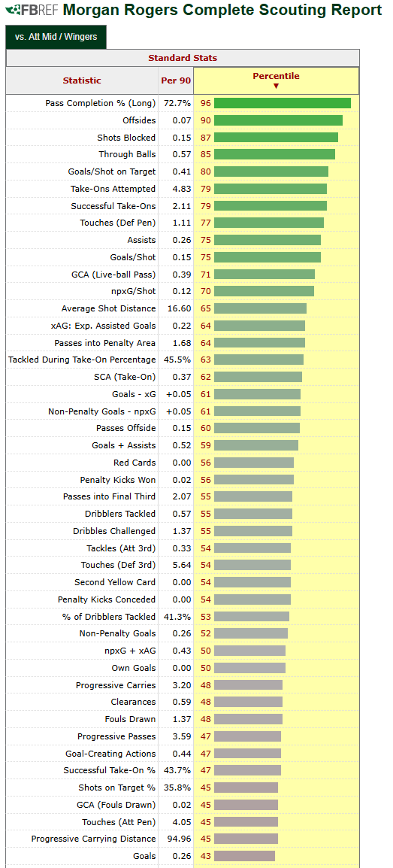Click the Statistic column header
This screenshot has width=393, height=868.
pos(82,80)
